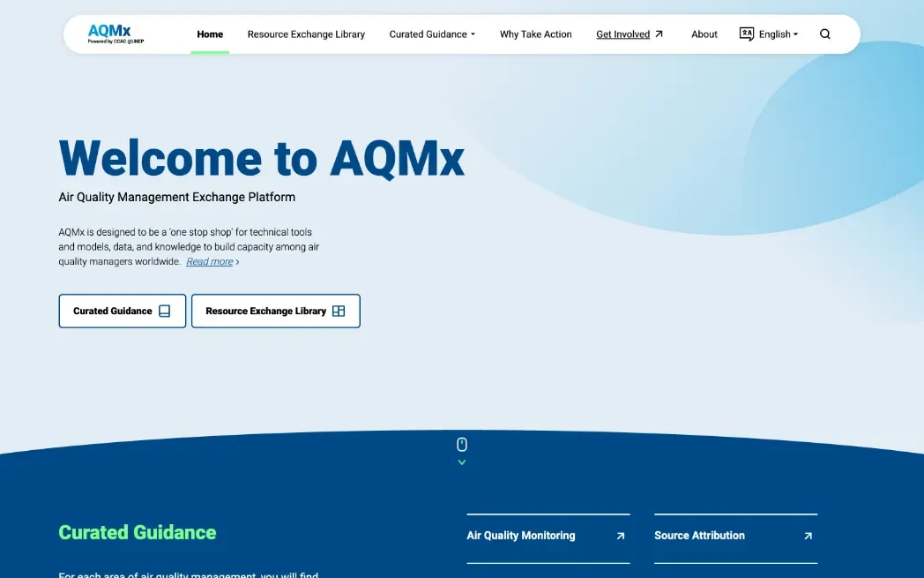Expand the Curated Guidance navigation dropdown

[432, 34]
